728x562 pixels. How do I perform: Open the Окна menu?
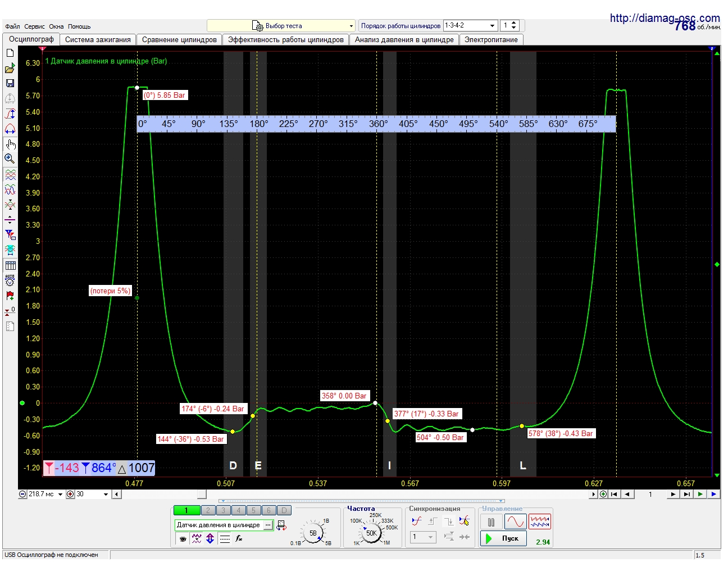point(56,26)
